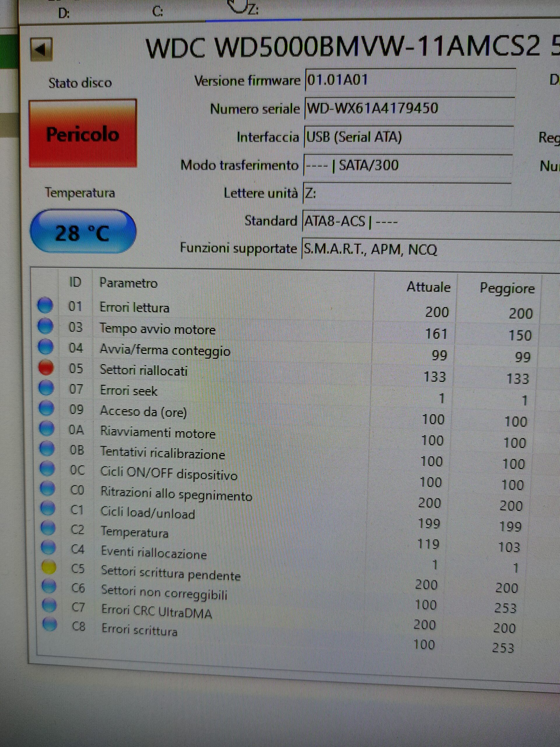The image size is (560, 747).
Task: Click the Funzioni supportate field
Action: (x=430, y=249)
